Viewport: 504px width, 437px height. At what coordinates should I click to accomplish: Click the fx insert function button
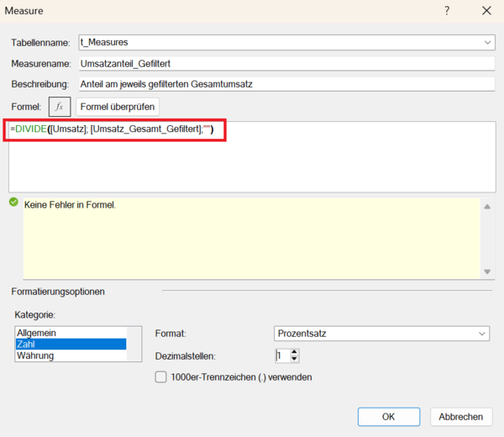pyautogui.click(x=60, y=107)
